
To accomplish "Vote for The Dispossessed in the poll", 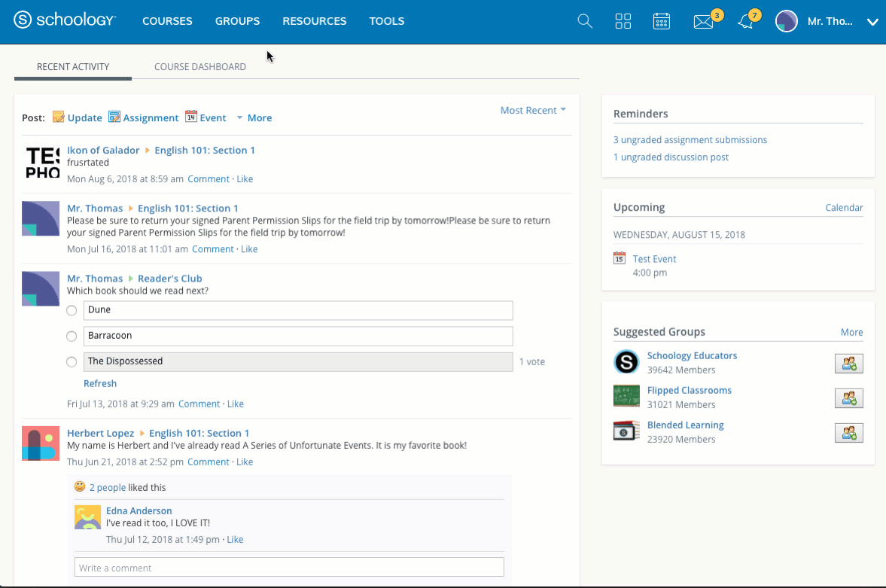I will (72, 361).
